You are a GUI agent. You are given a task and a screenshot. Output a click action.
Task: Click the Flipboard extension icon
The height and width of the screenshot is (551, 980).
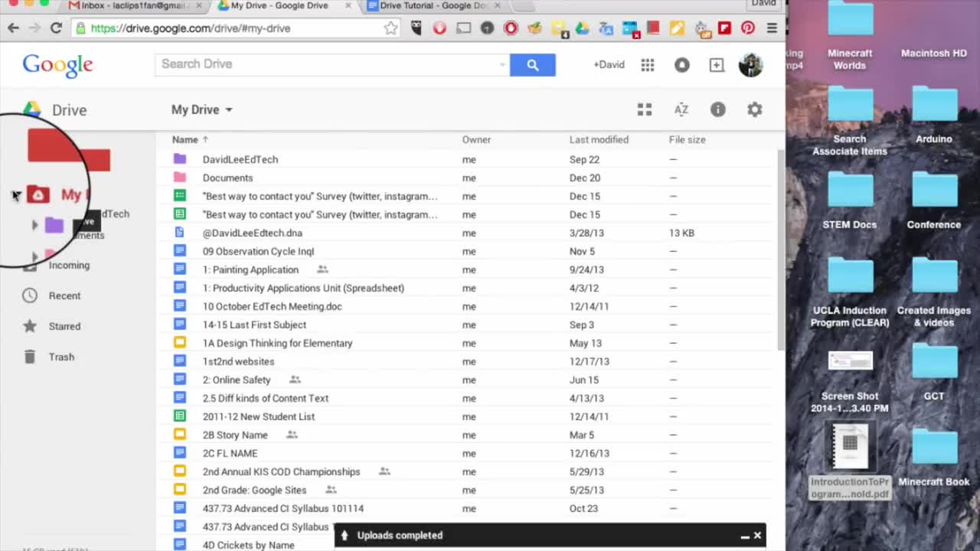tap(724, 28)
